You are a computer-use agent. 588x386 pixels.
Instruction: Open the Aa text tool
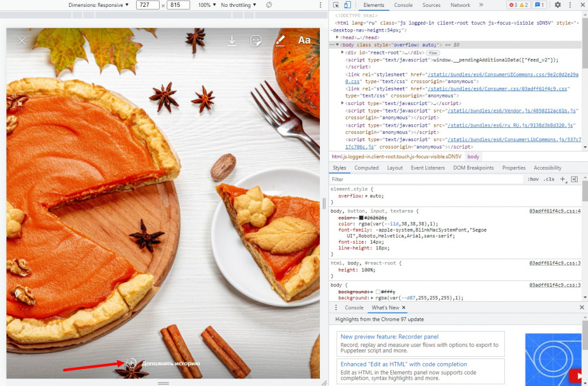304,40
